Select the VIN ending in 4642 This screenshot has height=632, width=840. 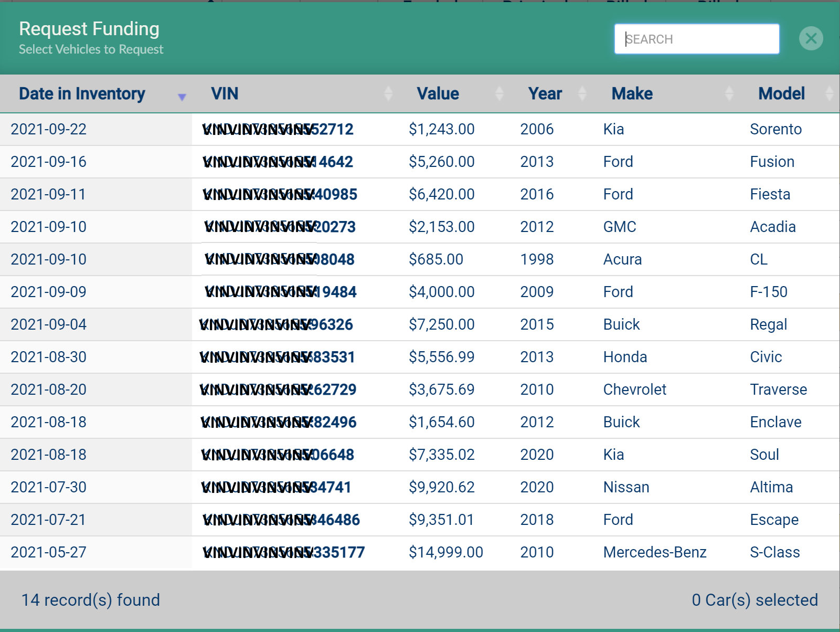[278, 162]
